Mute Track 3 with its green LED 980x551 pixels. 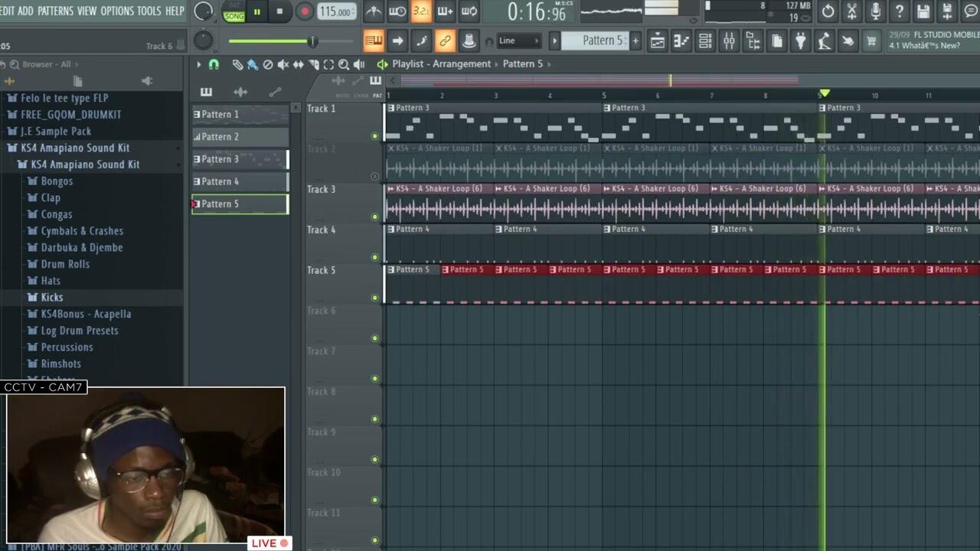pos(374,217)
